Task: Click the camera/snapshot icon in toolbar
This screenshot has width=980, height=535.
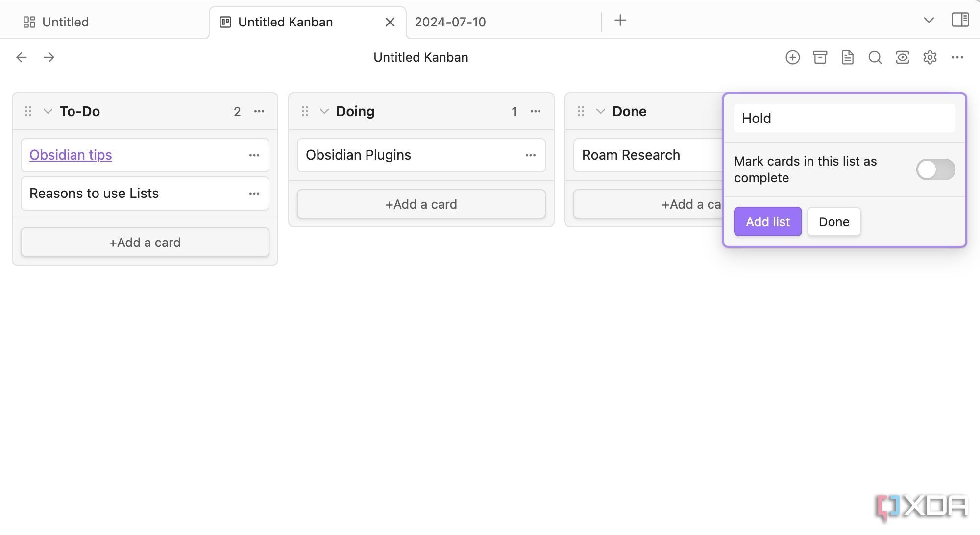Action: coord(902,57)
